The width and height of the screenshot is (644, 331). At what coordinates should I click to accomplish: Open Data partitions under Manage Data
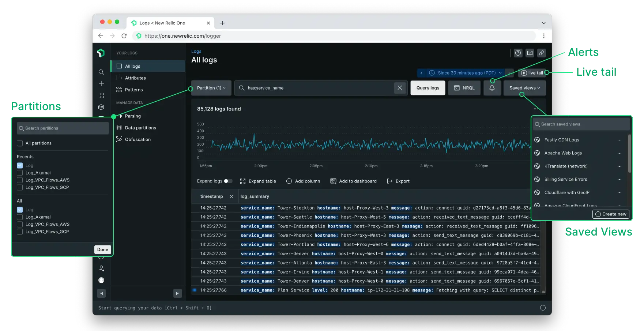140,127
